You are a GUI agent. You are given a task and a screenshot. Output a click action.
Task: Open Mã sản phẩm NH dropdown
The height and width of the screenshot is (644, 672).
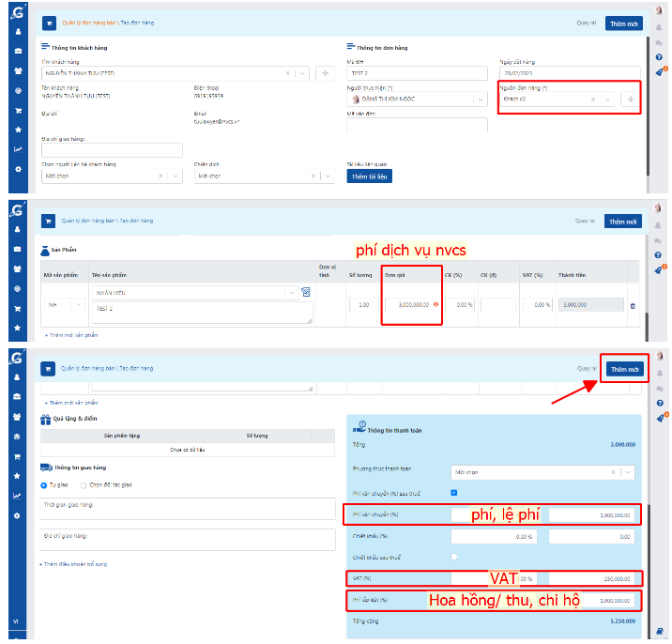pyautogui.click(x=78, y=304)
